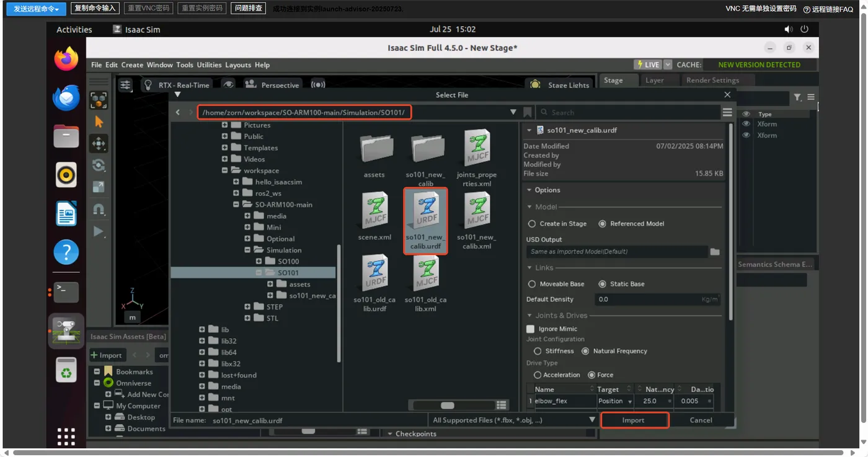Select Natural Frequency radio option

pos(585,351)
